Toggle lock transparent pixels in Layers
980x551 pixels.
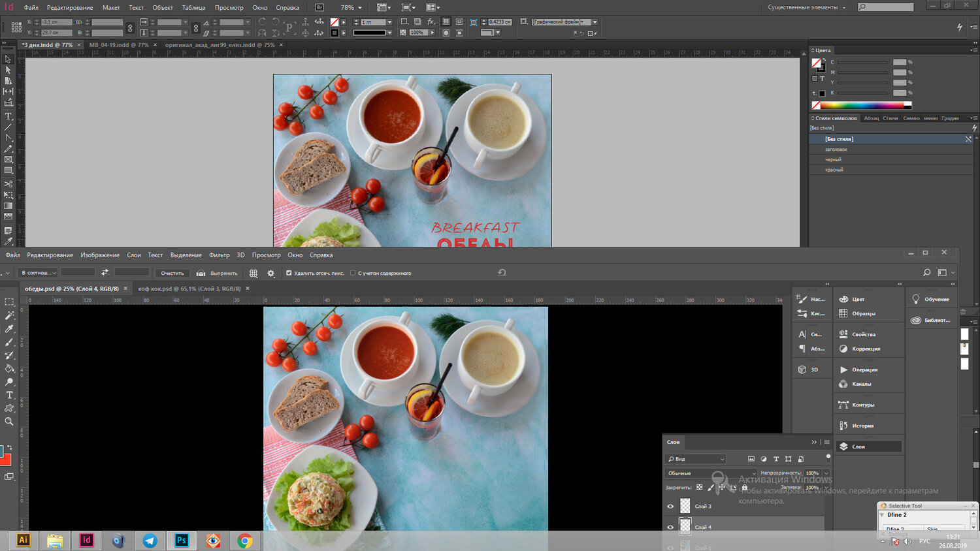700,487
